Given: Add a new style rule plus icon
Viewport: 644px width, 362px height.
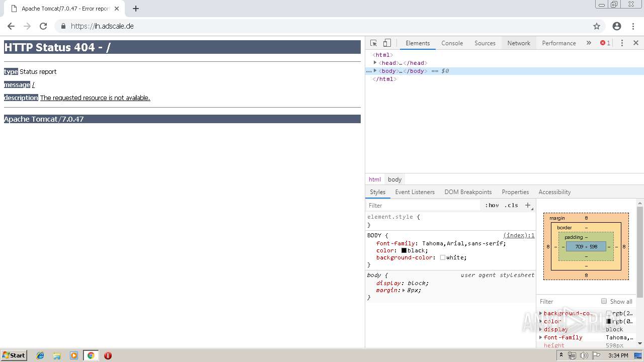Looking at the screenshot, I should tap(528, 205).
